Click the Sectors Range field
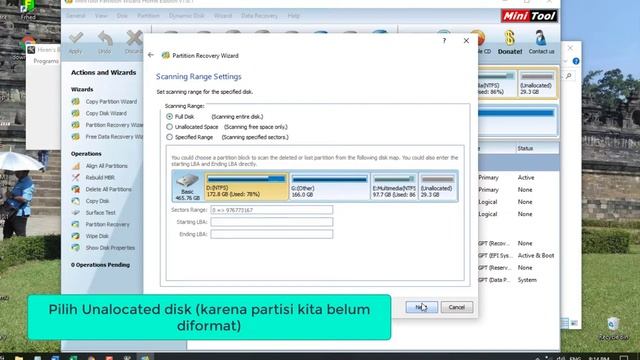Image resolution: width=640 pixels, height=360 pixels. 271,210
